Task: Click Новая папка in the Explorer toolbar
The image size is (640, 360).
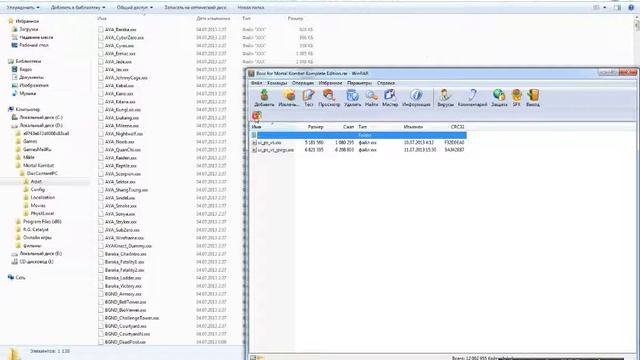Action: 251,7
